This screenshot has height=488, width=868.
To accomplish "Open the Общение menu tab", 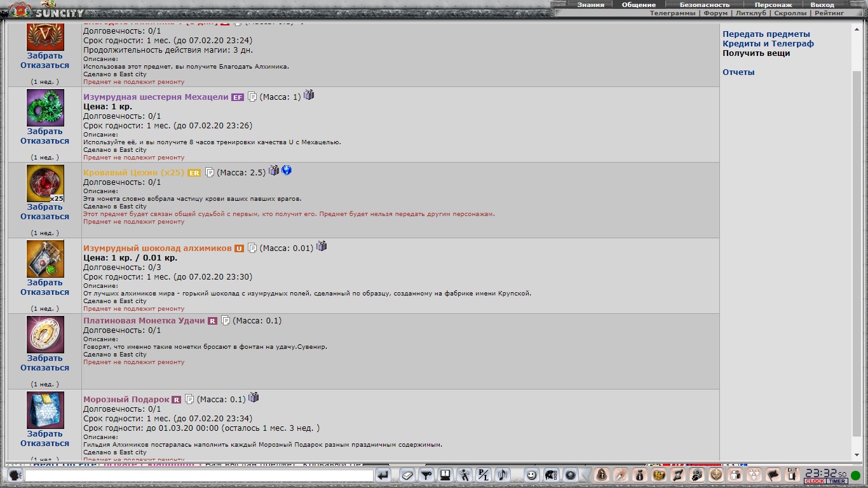I will click(639, 4).
